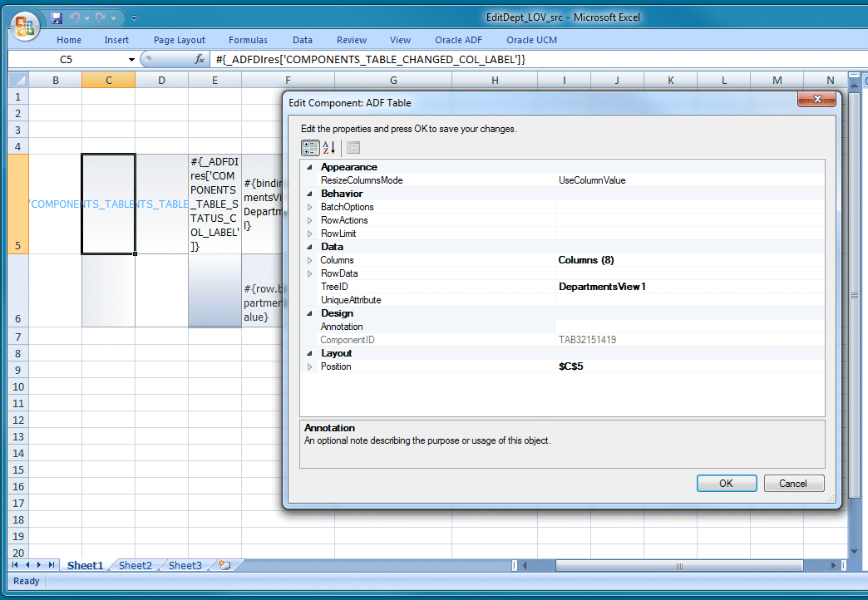This screenshot has height=600, width=868.
Task: Expand the BatchOptions property
Action: click(x=309, y=207)
